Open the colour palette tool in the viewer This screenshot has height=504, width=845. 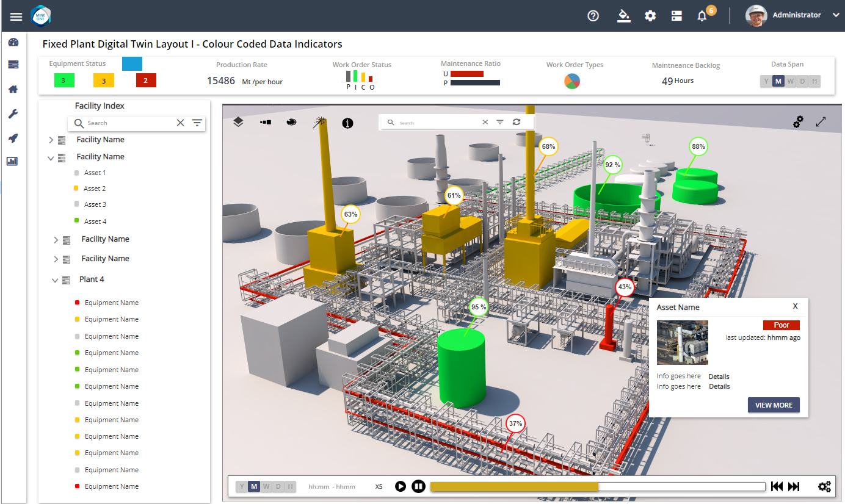(x=292, y=121)
